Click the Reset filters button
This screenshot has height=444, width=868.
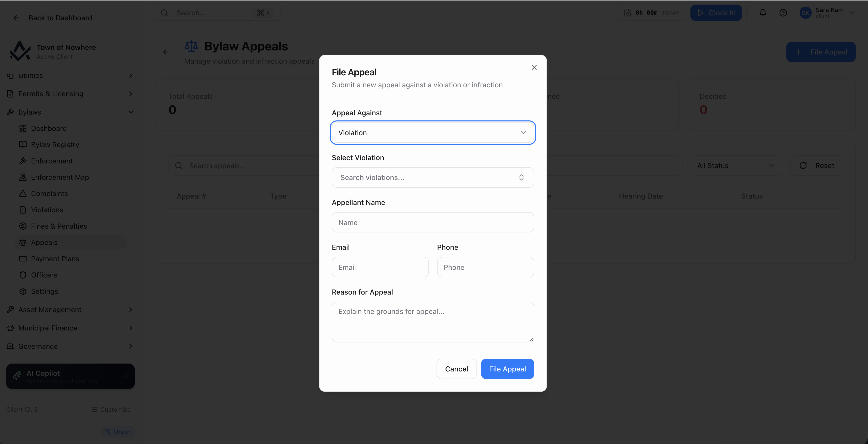pyautogui.click(x=817, y=165)
